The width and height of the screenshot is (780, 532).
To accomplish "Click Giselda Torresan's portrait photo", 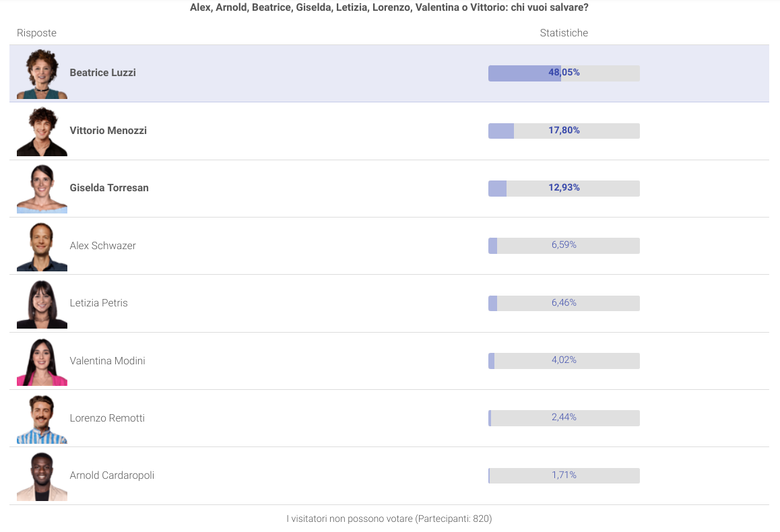I will pos(42,189).
